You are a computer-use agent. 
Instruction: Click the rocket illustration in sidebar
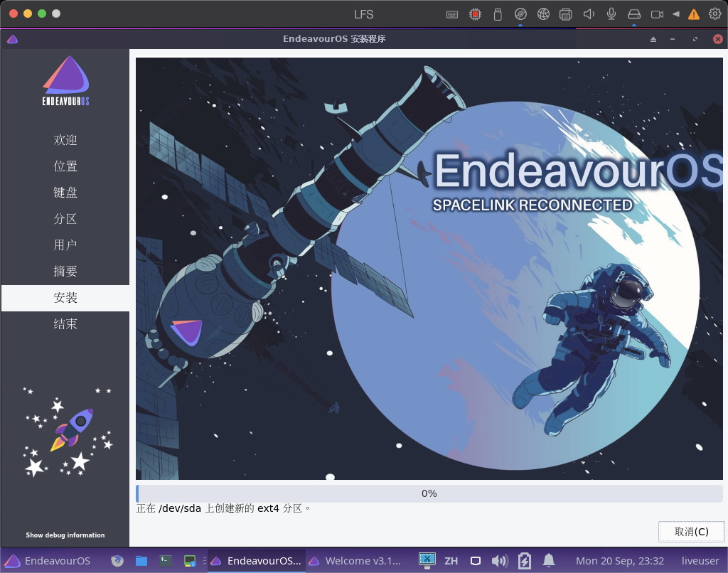click(x=68, y=431)
